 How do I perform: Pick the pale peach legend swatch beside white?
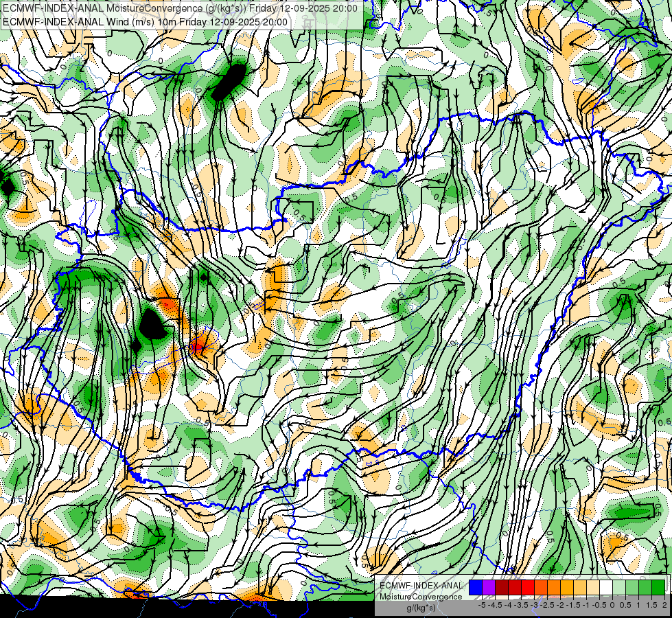point(592,588)
